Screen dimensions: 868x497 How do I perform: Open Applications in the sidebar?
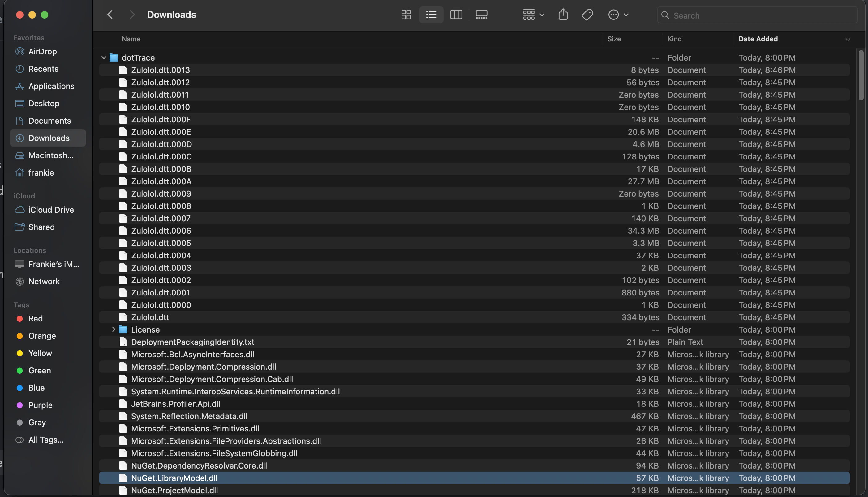coord(48,86)
